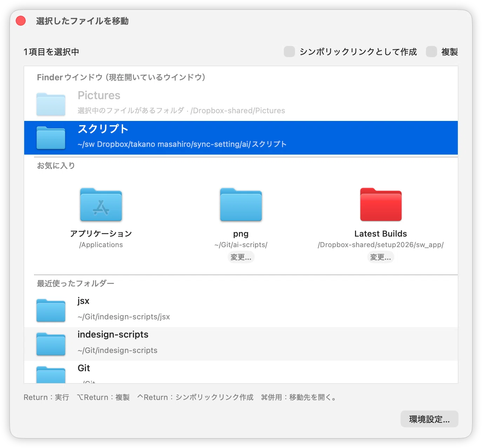
Task: Select the アプリケーション favorites folder icon
Action: pyautogui.click(x=101, y=205)
